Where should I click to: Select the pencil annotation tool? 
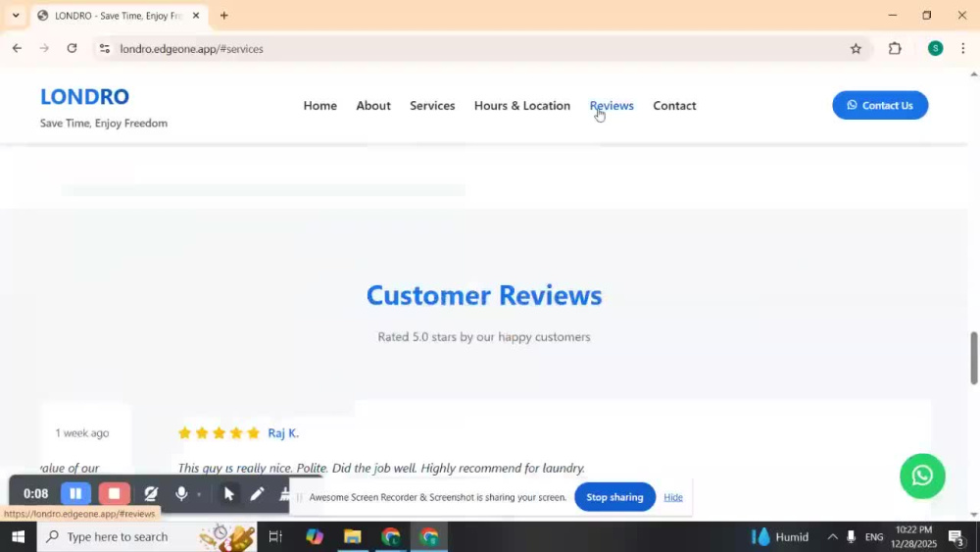click(257, 494)
